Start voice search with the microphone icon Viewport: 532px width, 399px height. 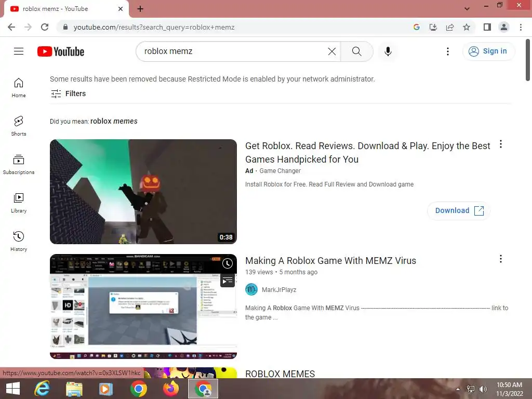tap(388, 51)
